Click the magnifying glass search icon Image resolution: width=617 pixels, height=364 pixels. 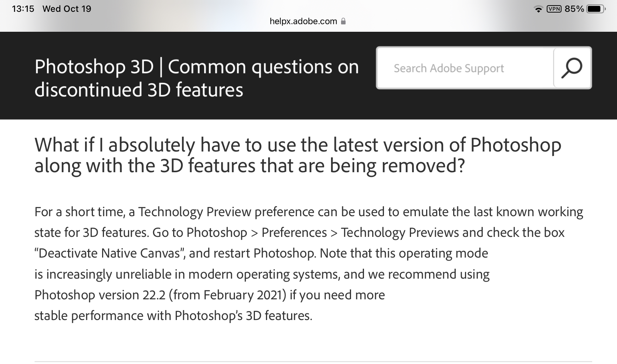pos(570,68)
